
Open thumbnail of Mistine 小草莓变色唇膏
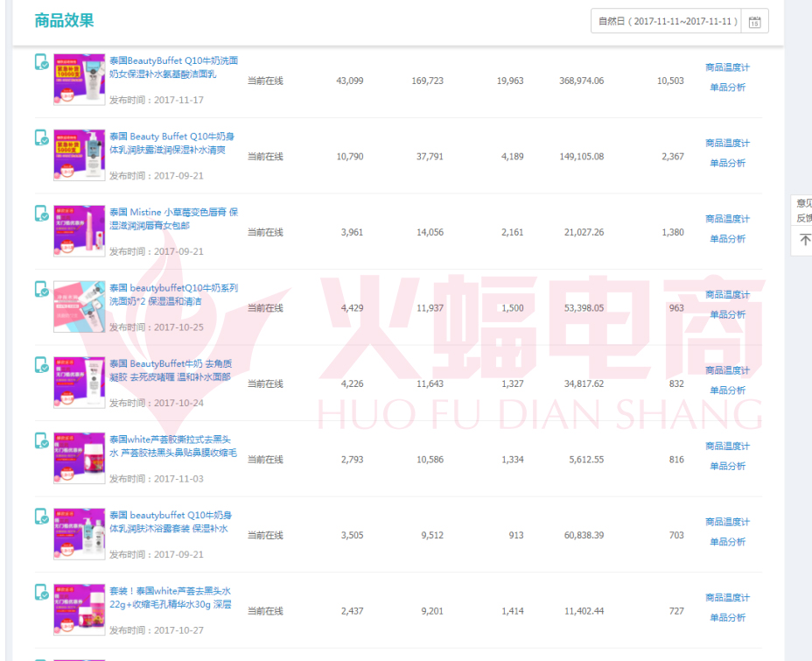[x=80, y=231]
